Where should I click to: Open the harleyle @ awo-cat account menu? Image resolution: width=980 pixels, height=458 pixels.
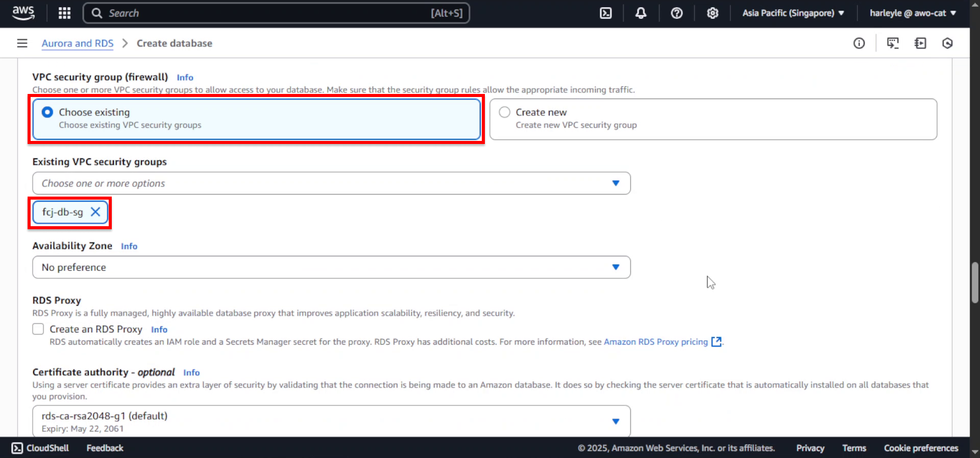(913, 13)
